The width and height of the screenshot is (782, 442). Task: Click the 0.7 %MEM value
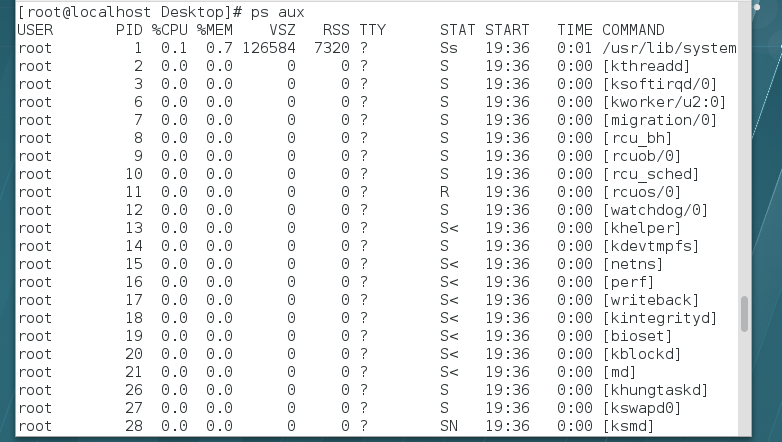(219, 48)
